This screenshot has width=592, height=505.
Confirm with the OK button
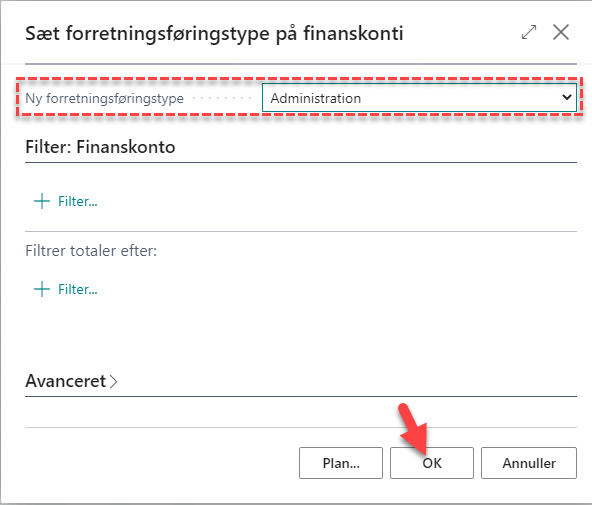[x=432, y=463]
